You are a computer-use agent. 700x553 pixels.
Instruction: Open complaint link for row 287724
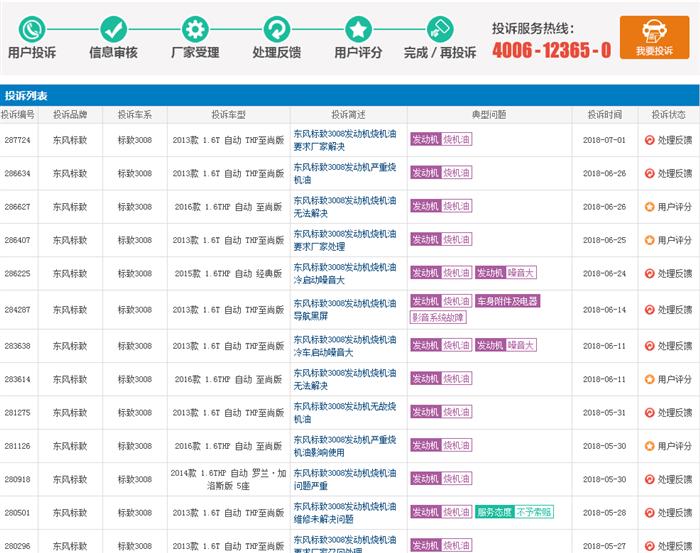tap(345, 140)
